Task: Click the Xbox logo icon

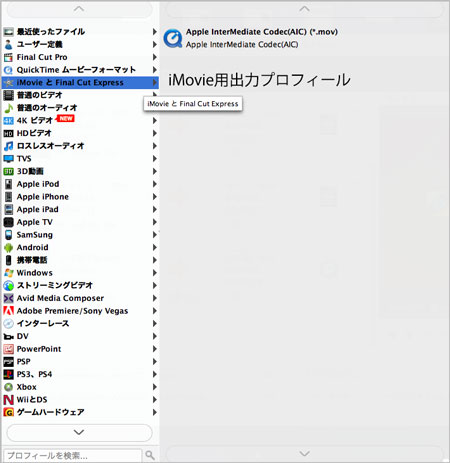Action: pyautogui.click(x=8, y=387)
